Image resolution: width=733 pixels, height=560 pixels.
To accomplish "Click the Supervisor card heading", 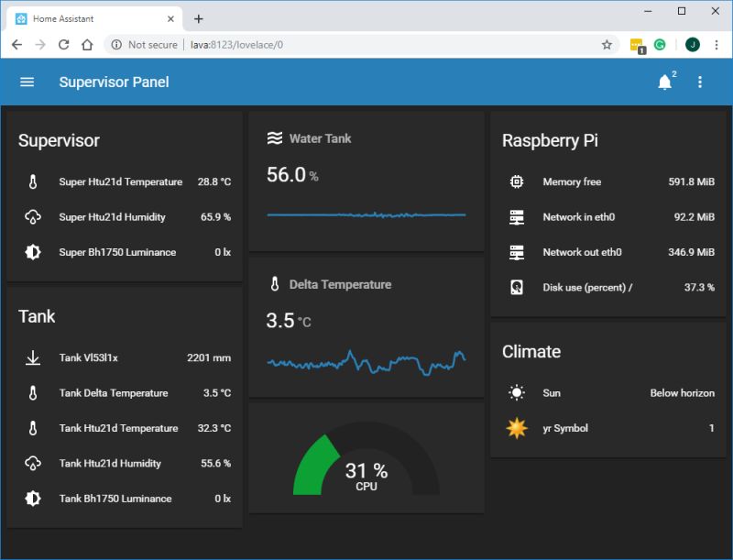I will (59, 141).
